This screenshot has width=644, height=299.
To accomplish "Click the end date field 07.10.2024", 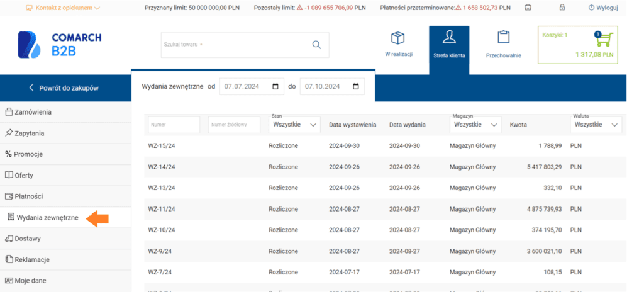I will (332, 87).
